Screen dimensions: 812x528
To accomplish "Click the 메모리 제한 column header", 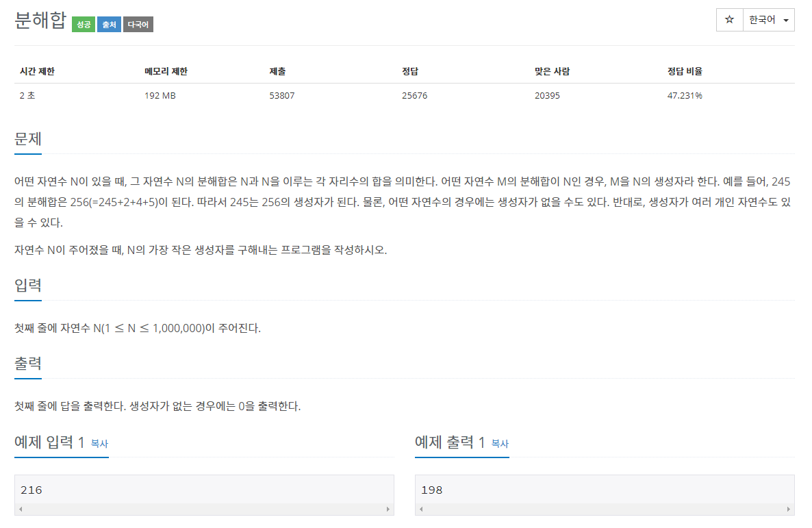I will point(166,71).
